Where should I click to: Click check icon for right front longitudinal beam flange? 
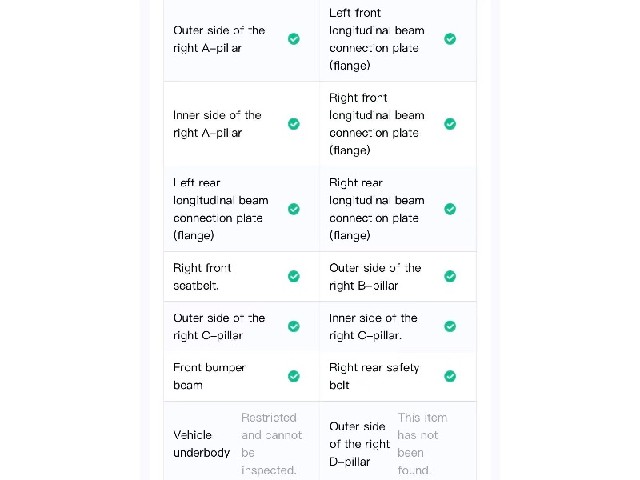[x=450, y=124]
